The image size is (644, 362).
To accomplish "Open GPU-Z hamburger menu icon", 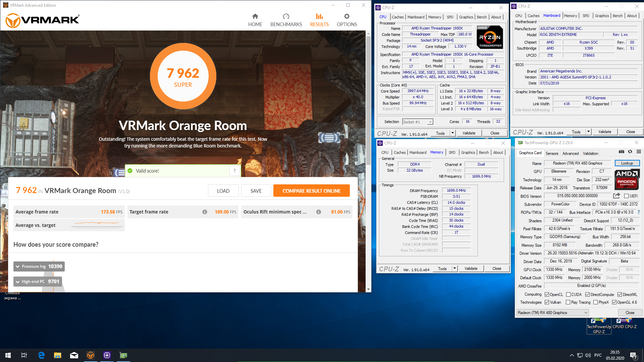I will (x=639, y=152).
